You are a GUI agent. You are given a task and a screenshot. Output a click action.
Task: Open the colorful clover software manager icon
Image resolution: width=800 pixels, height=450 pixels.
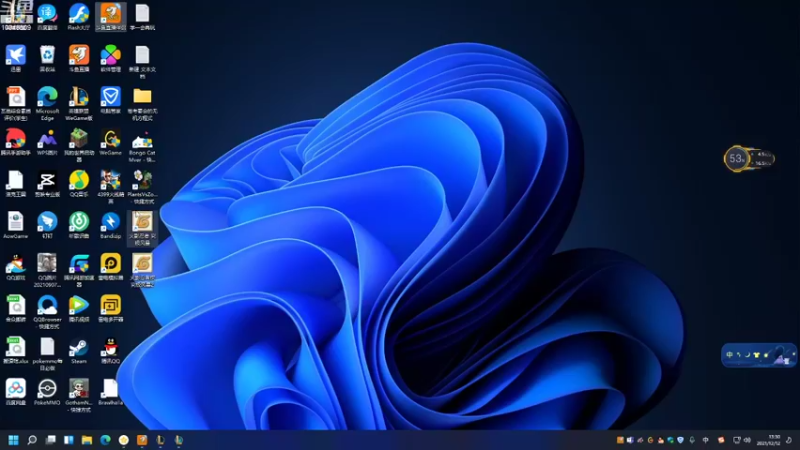point(110,59)
